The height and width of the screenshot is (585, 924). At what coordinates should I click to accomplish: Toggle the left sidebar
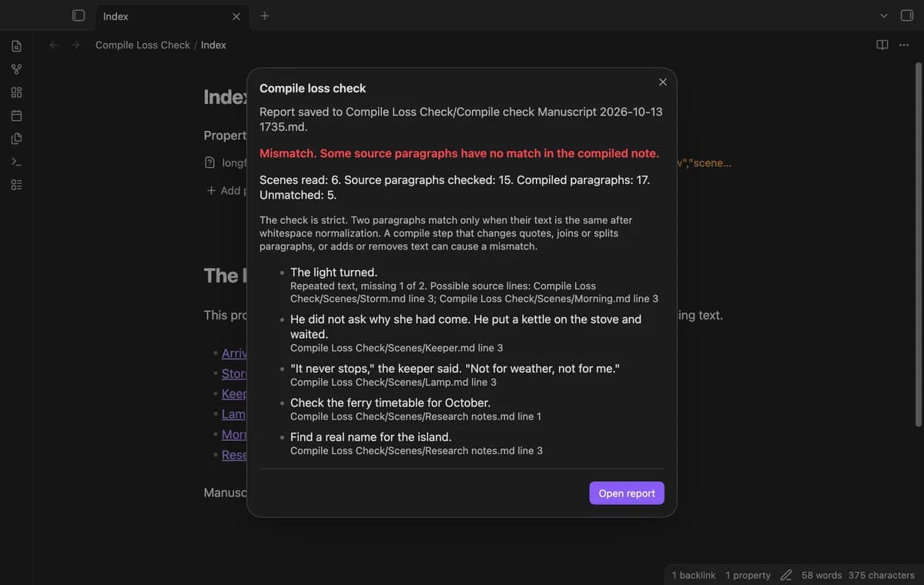78,15
